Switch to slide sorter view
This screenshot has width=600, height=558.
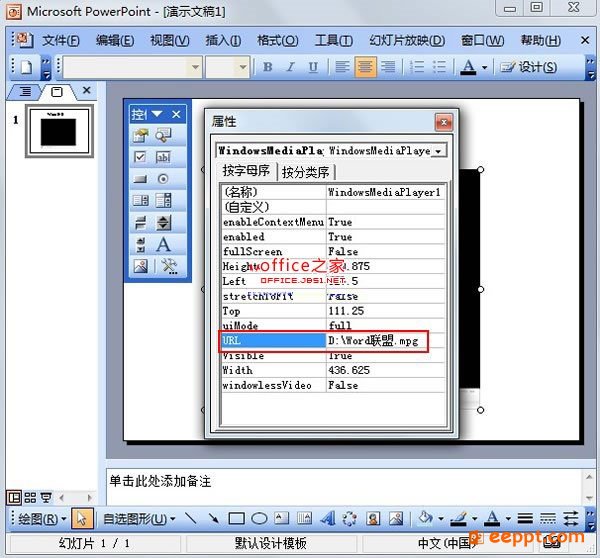[x=30, y=498]
